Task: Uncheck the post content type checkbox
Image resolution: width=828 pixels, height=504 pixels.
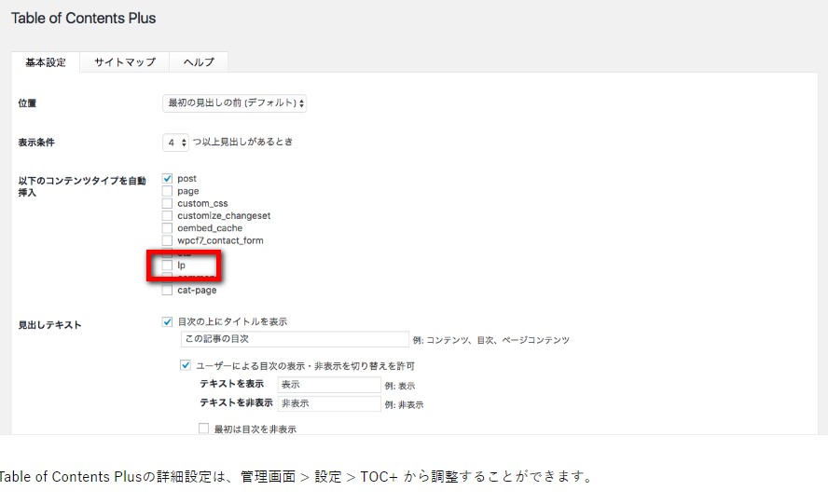Action: [x=168, y=178]
